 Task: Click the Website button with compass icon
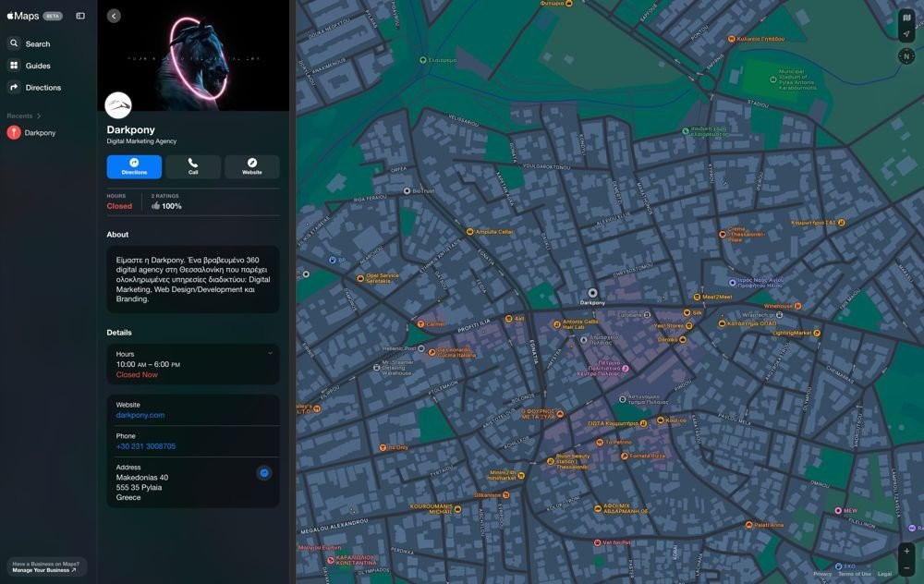pyautogui.click(x=252, y=166)
